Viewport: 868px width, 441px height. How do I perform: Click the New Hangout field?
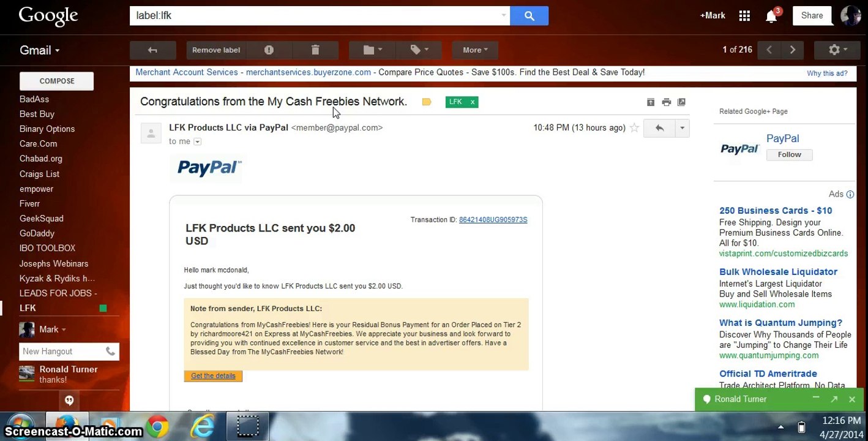61,352
